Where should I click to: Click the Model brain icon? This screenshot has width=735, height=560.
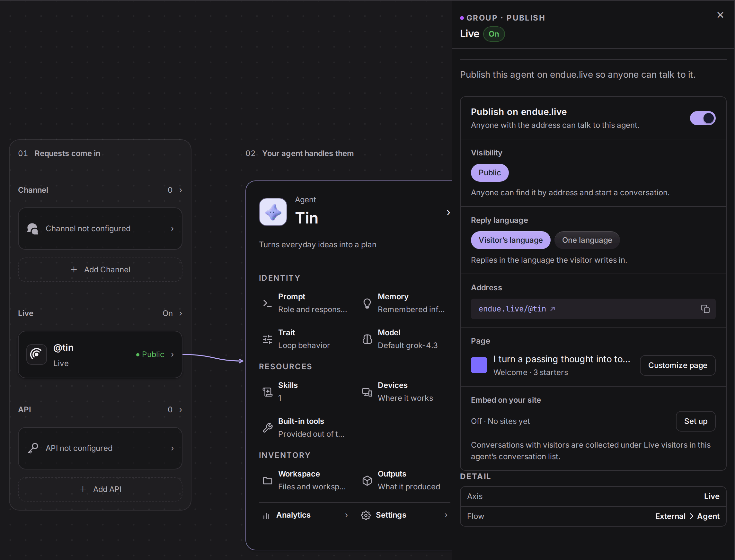[367, 339]
